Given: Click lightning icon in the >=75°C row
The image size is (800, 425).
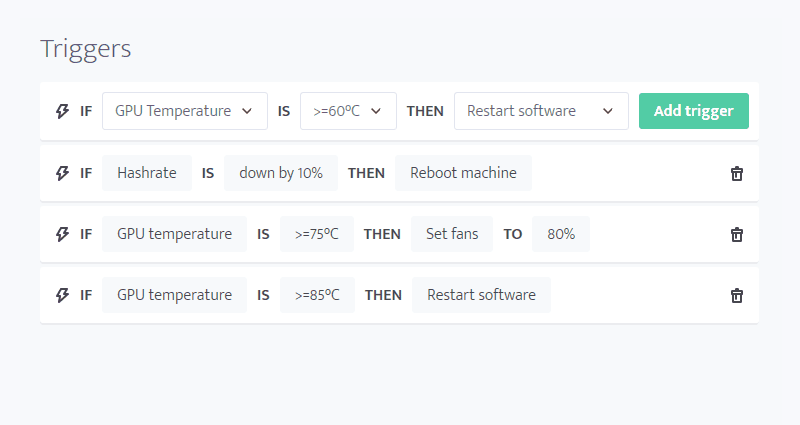Looking at the screenshot, I should [x=62, y=234].
